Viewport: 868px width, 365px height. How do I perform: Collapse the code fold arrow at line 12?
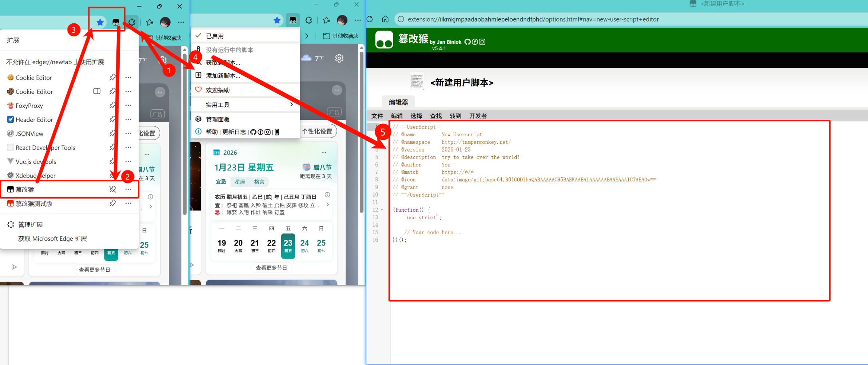pyautogui.click(x=382, y=210)
